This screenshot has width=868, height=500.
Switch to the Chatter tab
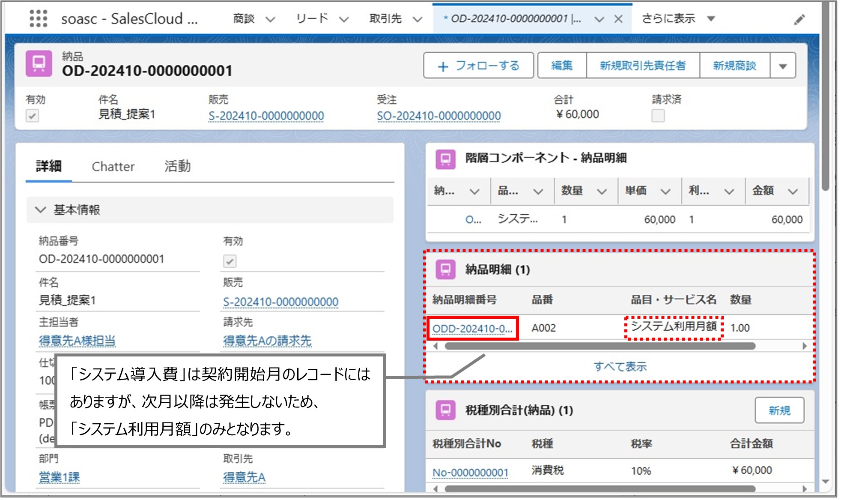coord(113,166)
